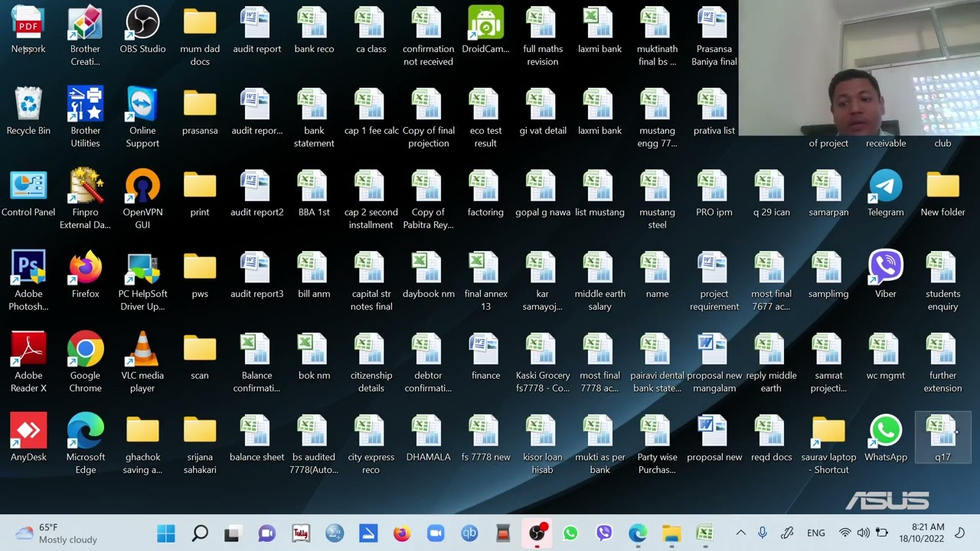Image resolution: width=980 pixels, height=551 pixels.
Task: Open Task View on taskbar
Action: point(232,533)
